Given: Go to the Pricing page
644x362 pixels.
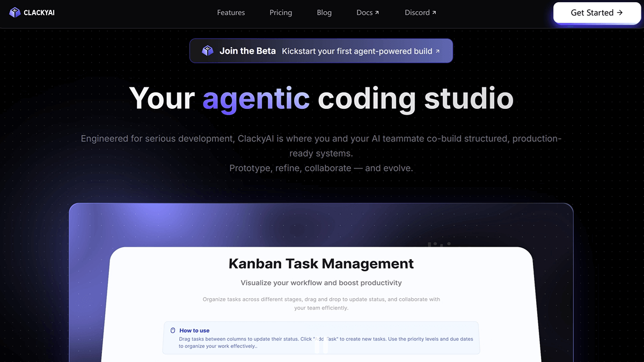Looking at the screenshot, I should [x=281, y=12].
